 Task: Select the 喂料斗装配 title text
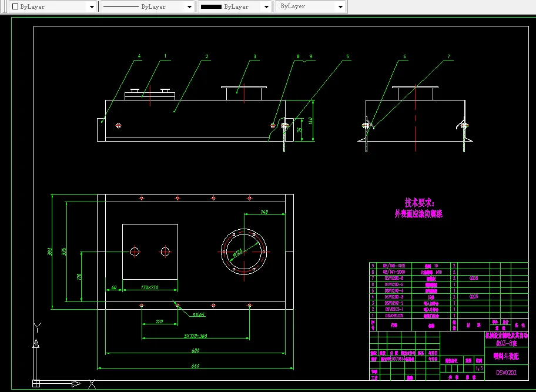(x=506, y=356)
